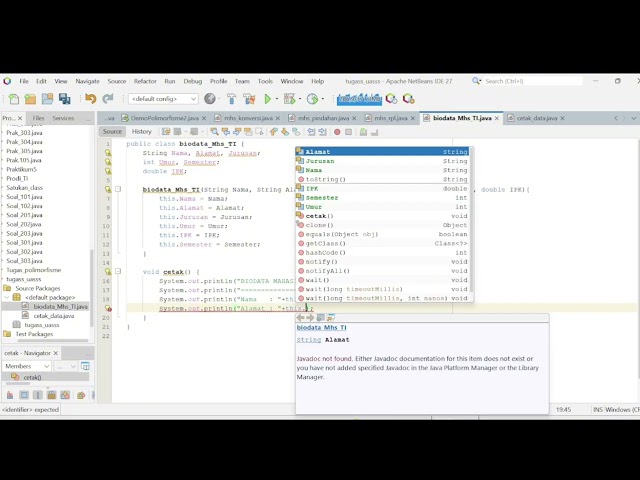
Task: Click the New Project toolbar icon
Action: [30, 99]
